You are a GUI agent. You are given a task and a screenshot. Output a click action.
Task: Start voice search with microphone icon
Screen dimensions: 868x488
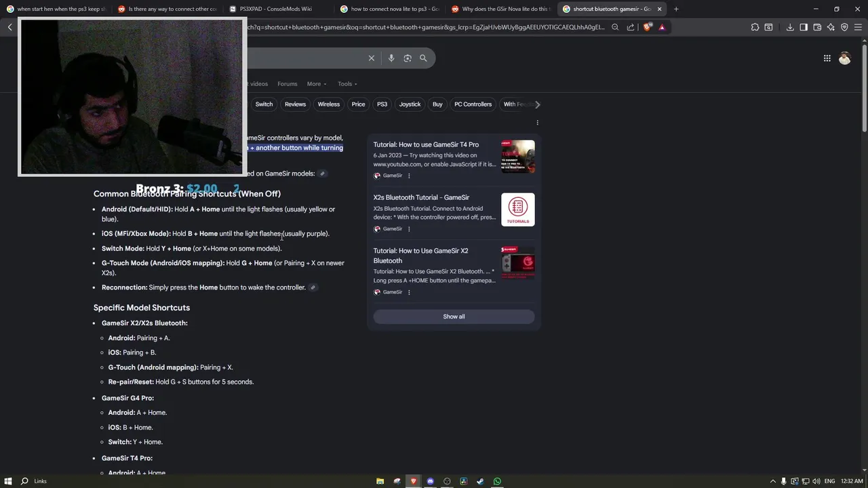(391, 58)
